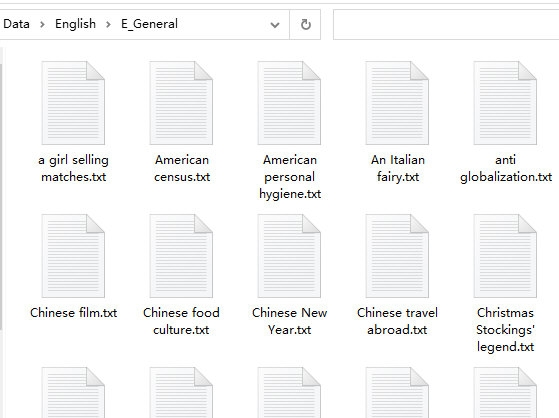
Task: Click the 'Chinese film.txt' filename label
Action: [73, 313]
